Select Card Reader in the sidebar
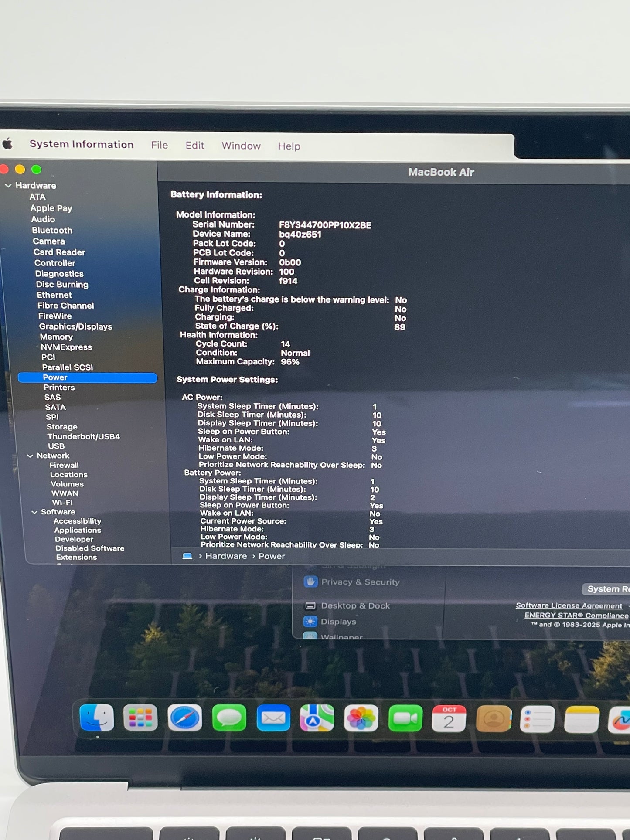This screenshot has width=630, height=840. 59,252
